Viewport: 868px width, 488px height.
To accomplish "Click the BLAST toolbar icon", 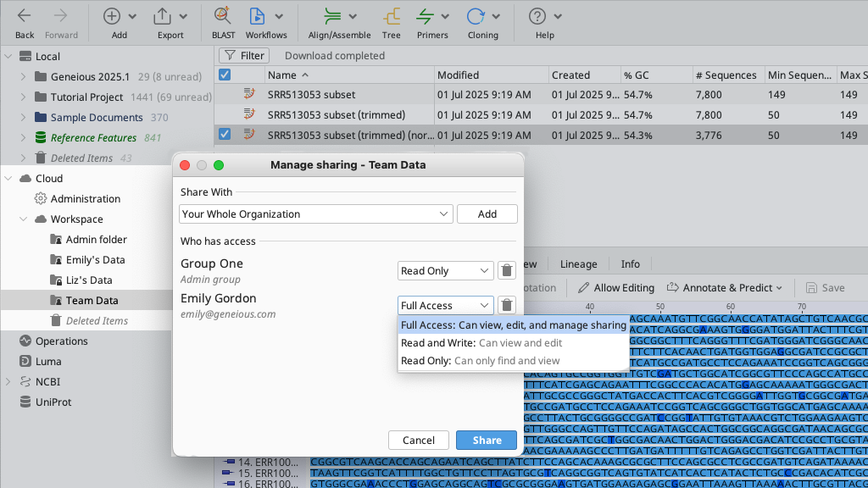I will (x=223, y=16).
